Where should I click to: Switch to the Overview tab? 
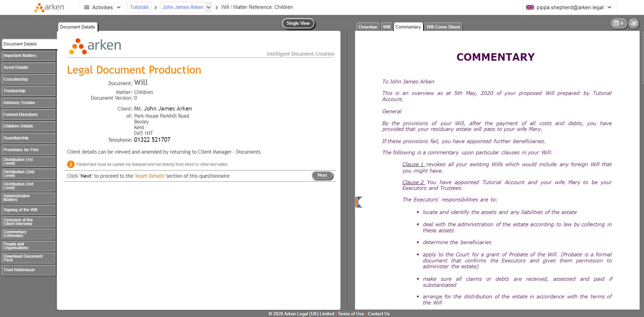point(368,27)
